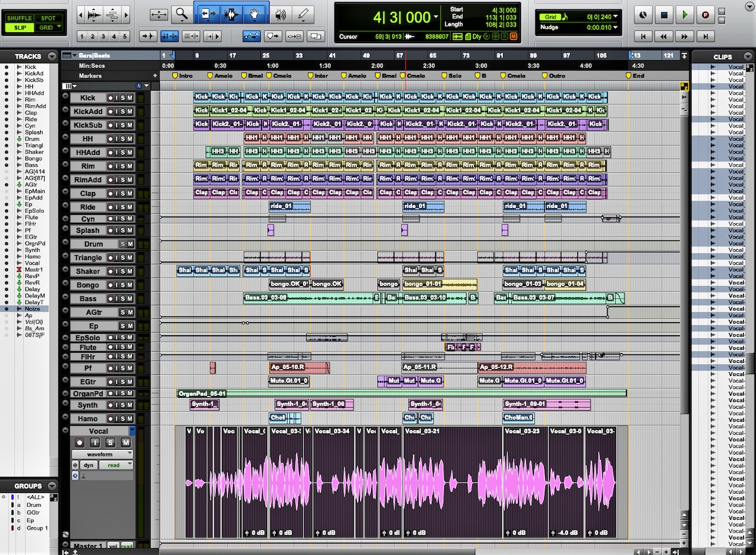Open the Groups list menu arrow
Image resolution: width=756 pixels, height=555 pixels.
tap(52, 486)
